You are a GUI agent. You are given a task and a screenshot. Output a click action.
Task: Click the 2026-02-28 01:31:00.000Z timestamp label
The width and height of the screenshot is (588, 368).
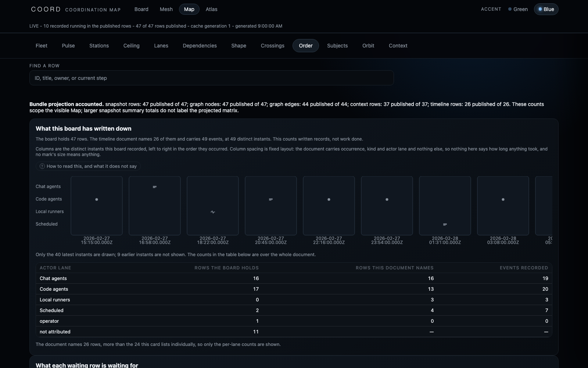(x=445, y=240)
